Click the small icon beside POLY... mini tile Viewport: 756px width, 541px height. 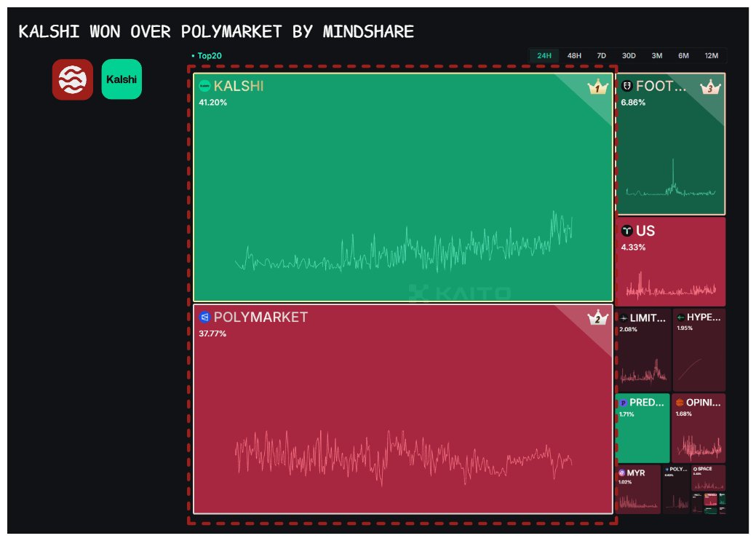(x=667, y=469)
